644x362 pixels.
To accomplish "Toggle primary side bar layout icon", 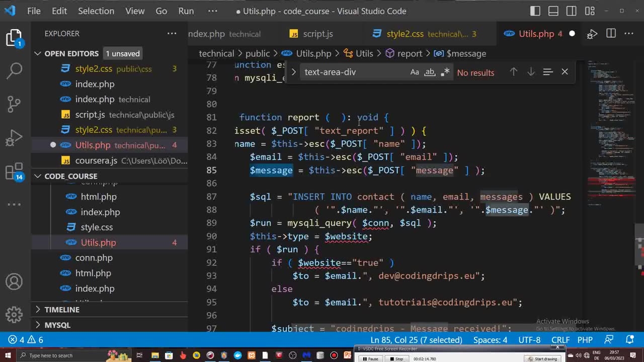I will click(x=535, y=11).
